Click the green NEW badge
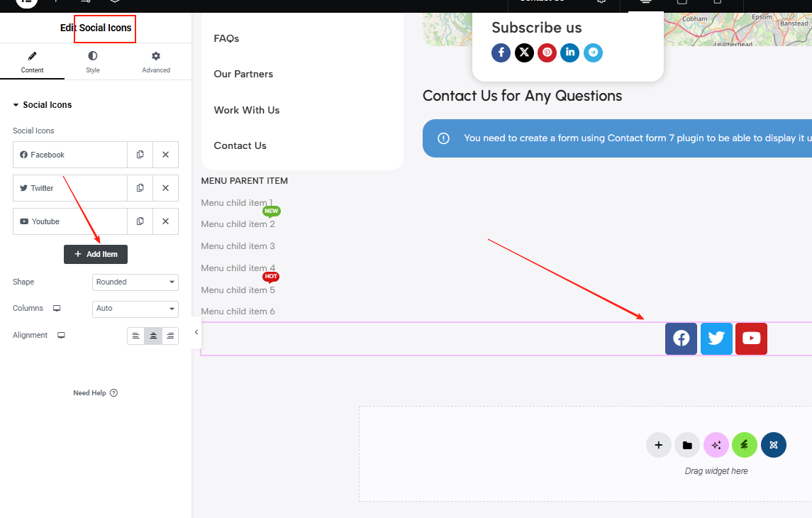812x518 pixels. (x=272, y=211)
